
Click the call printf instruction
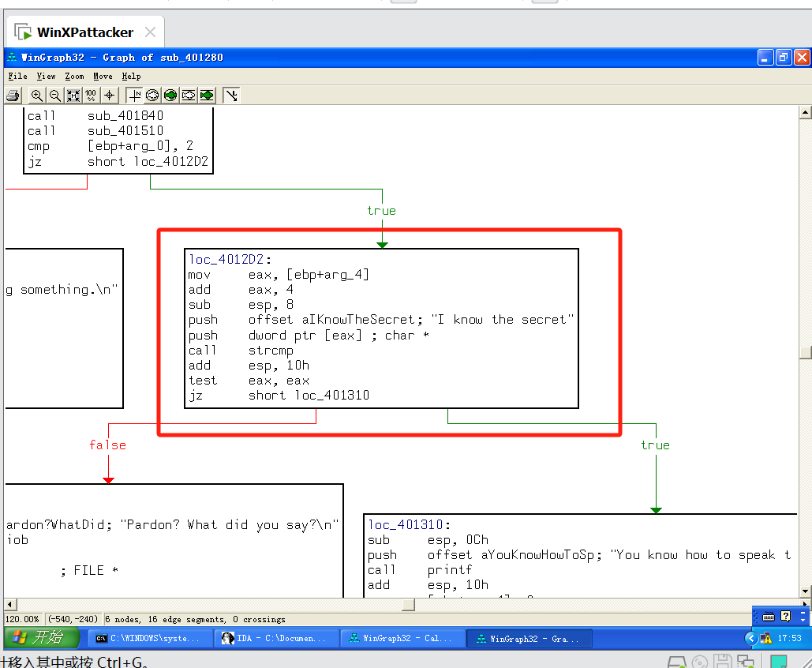pos(420,569)
